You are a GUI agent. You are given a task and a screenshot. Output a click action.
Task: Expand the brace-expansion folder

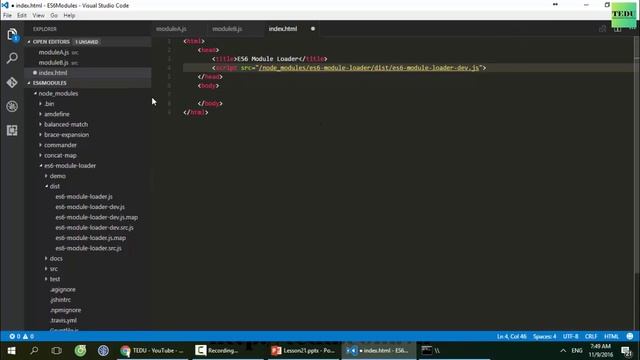point(67,135)
